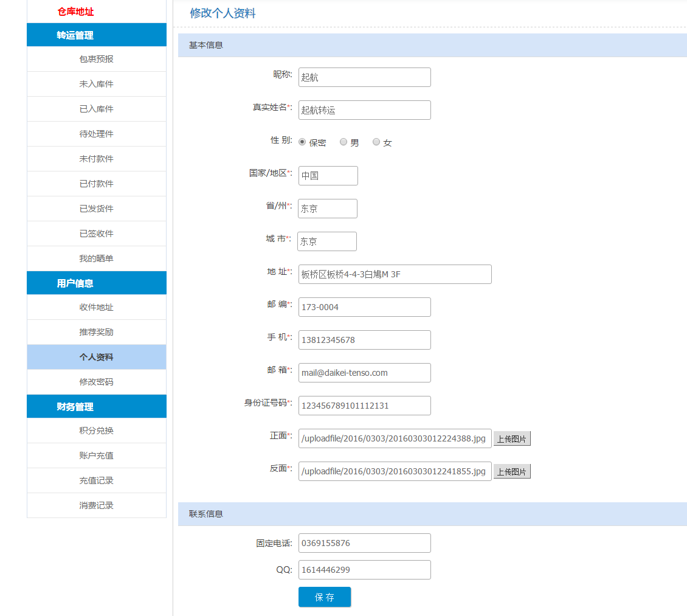The height and width of the screenshot is (616, 687).
Task: Click the 昵称 input field
Action: coord(364,77)
